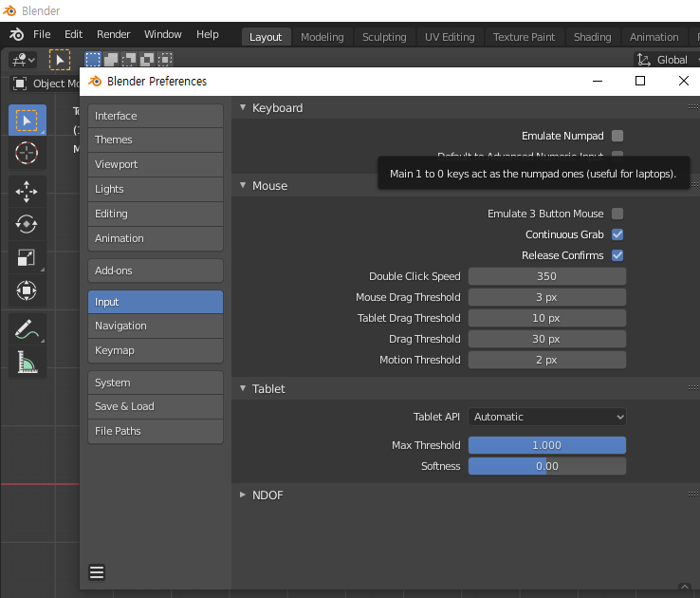The height and width of the screenshot is (598, 700).
Task: Open Animation preferences section
Action: coord(156,238)
